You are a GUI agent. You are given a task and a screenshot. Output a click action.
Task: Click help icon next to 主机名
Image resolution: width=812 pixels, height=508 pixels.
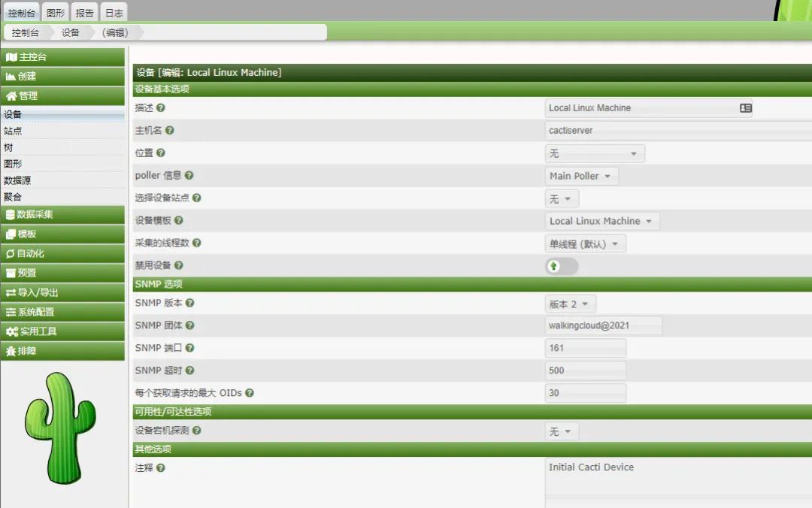169,131
